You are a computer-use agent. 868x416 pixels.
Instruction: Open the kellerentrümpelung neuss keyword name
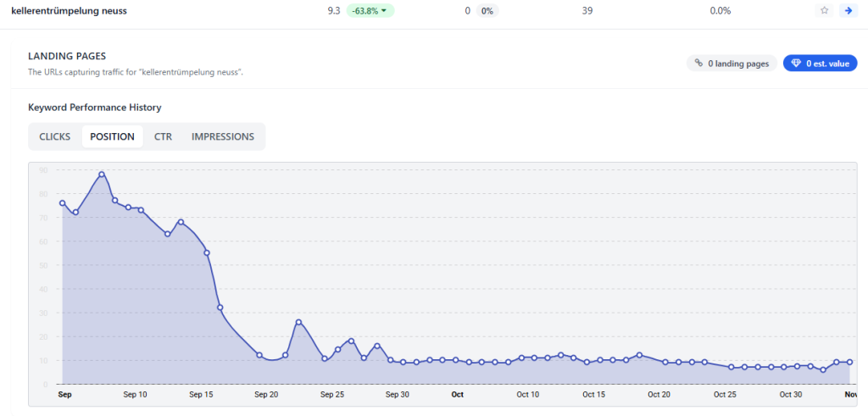click(x=70, y=11)
